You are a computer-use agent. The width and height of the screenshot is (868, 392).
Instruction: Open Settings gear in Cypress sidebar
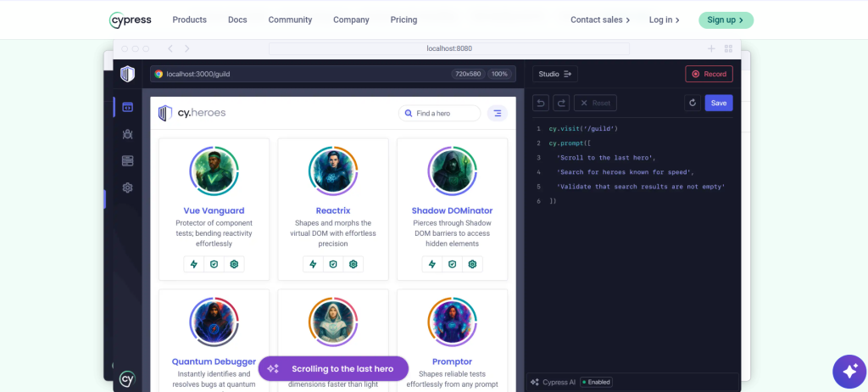tap(127, 188)
